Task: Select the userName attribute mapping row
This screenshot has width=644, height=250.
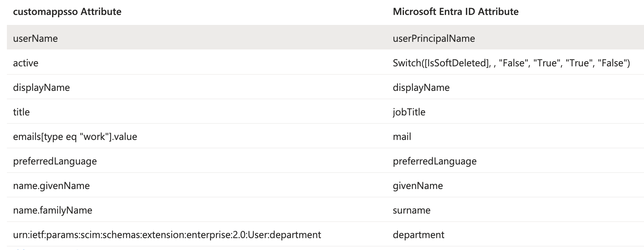Action: click(x=35, y=38)
